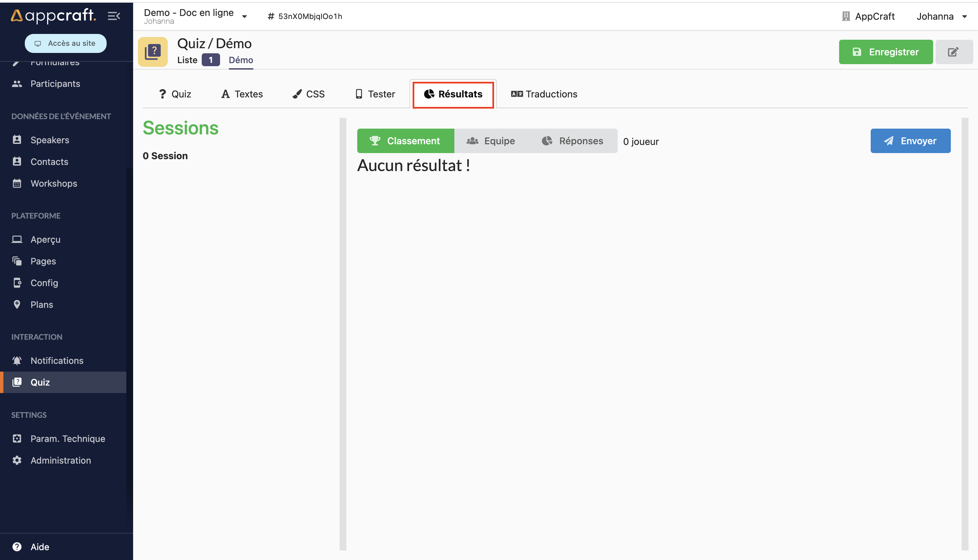Toggle Accès au site button

click(66, 43)
